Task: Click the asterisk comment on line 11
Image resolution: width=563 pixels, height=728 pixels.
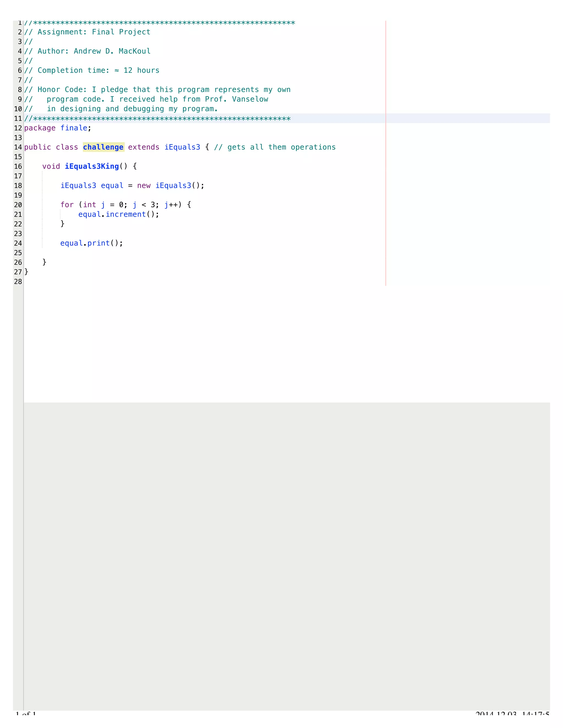Action: coord(158,119)
